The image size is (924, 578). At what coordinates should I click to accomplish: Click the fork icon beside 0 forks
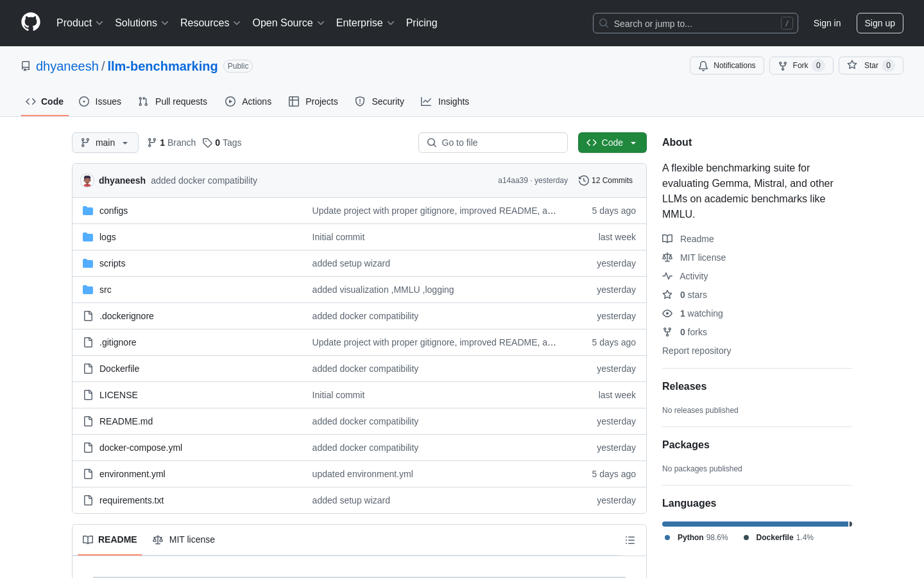click(x=667, y=332)
